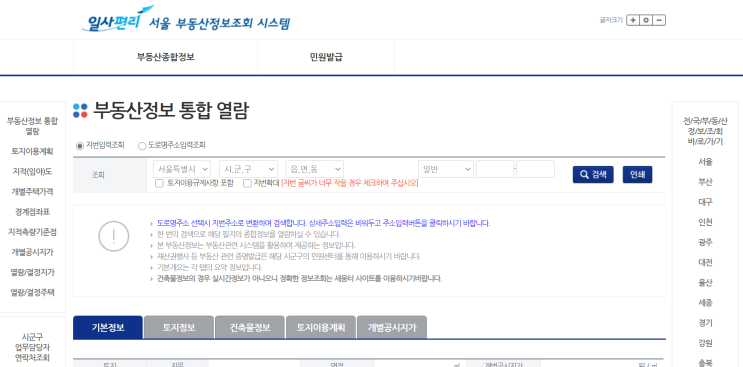Go to 대구 in the region list
The image size is (743, 367).
[x=705, y=202]
